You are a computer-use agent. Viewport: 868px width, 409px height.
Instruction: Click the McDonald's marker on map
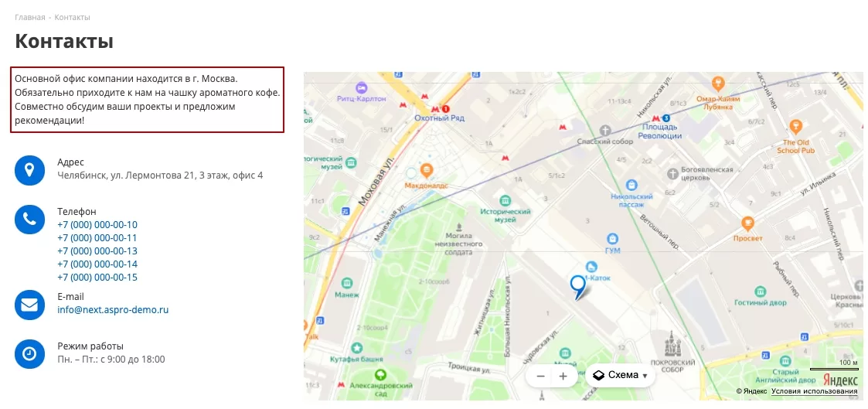(x=426, y=170)
